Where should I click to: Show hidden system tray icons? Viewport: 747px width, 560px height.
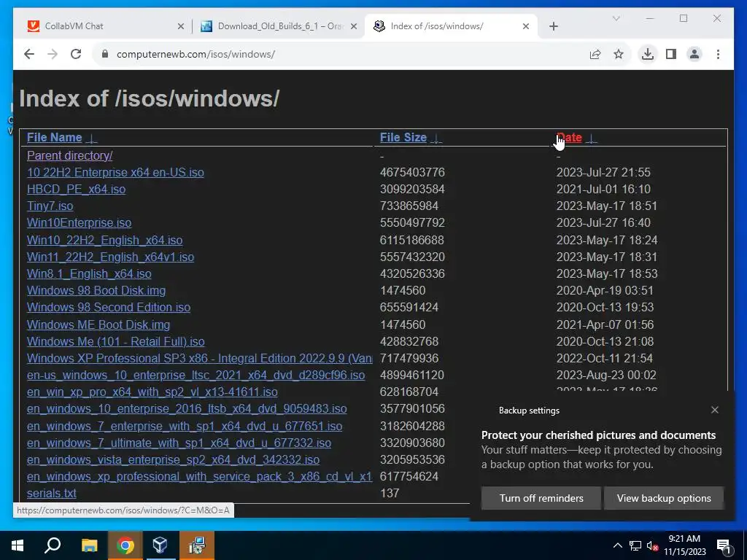pyautogui.click(x=617, y=545)
